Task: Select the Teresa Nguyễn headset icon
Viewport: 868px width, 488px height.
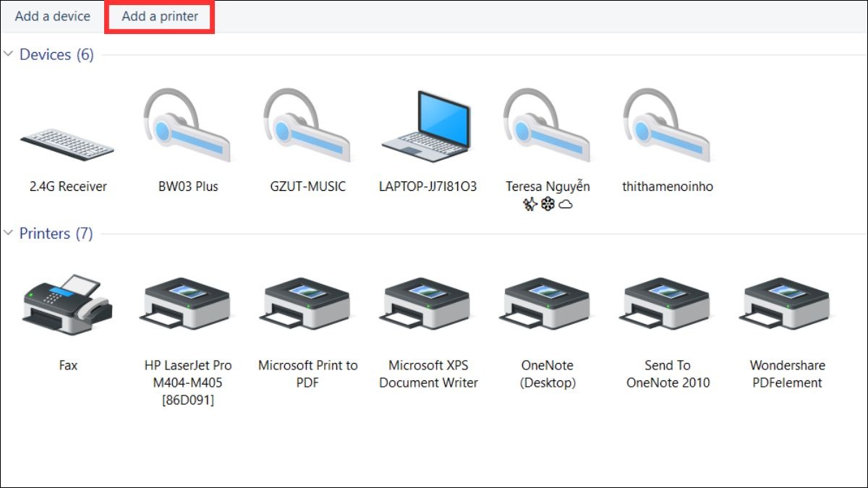Action: click(548, 125)
